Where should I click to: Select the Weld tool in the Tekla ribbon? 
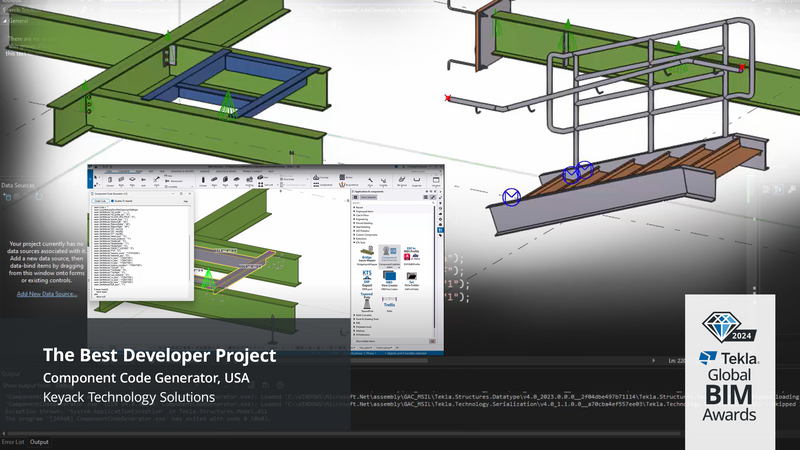point(157,182)
